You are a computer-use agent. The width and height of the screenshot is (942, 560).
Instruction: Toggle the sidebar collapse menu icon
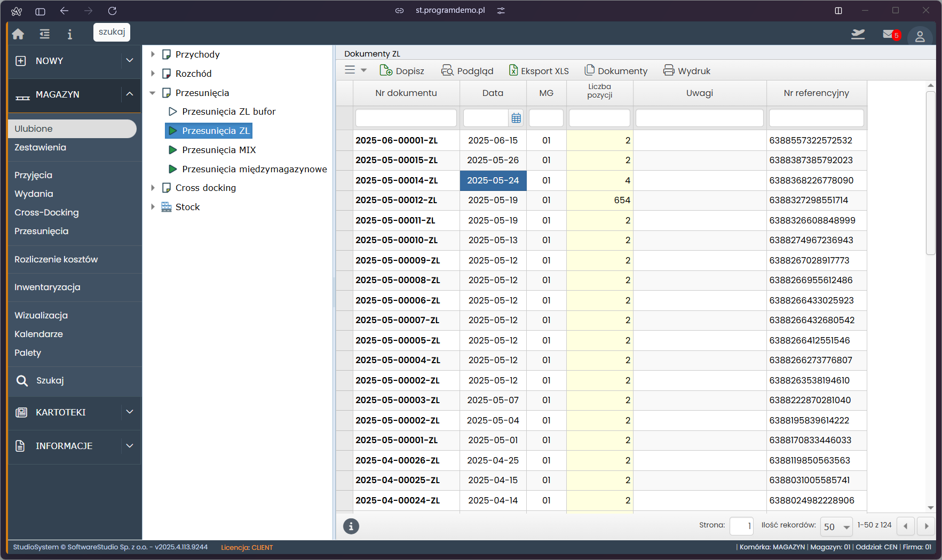click(45, 34)
